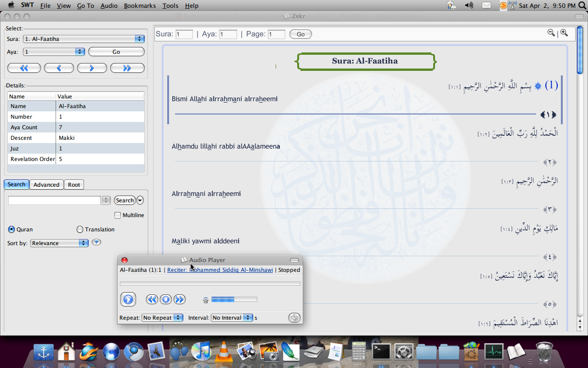The width and height of the screenshot is (588, 368).
Task: Open Activity Monitor icon in dock
Action: [494, 352]
